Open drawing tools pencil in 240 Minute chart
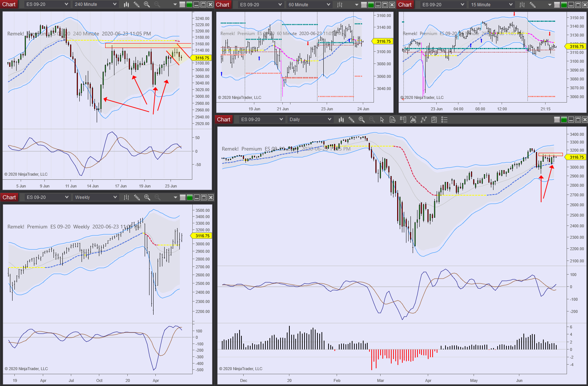The height and width of the screenshot is (386, 588). [137, 4]
